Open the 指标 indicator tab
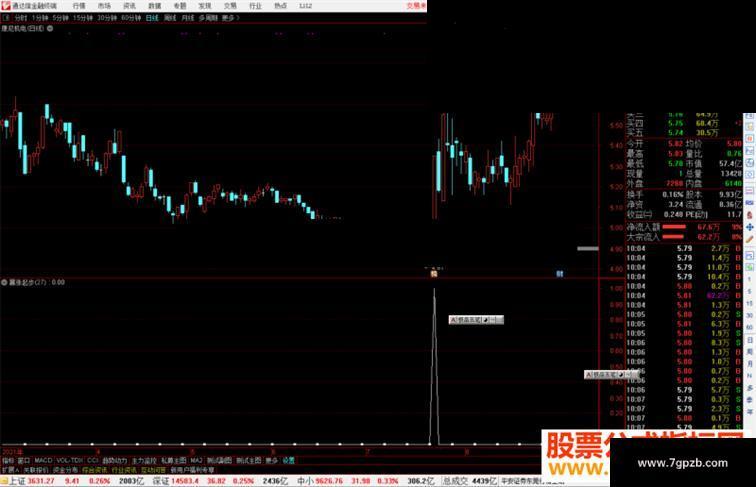Screen dimensions: 756x487 click(x=8, y=460)
